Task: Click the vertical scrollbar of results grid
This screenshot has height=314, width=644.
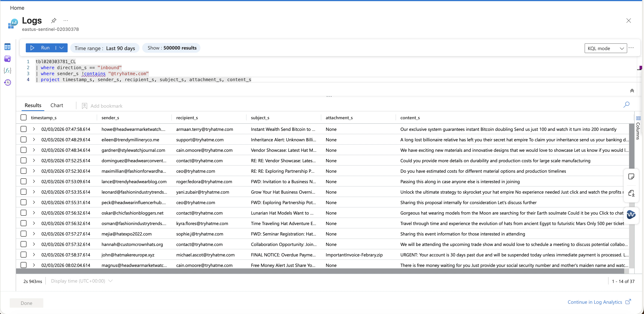Action: tap(632, 146)
